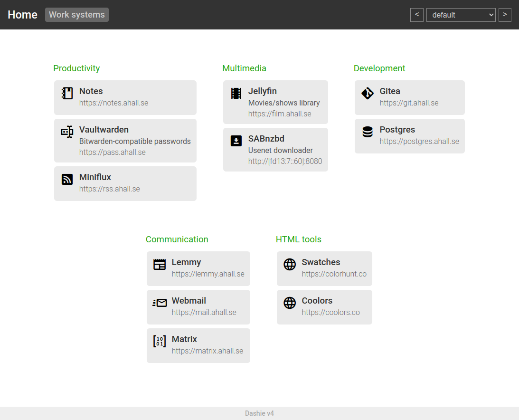Click the Webmail envelope icon

click(160, 303)
